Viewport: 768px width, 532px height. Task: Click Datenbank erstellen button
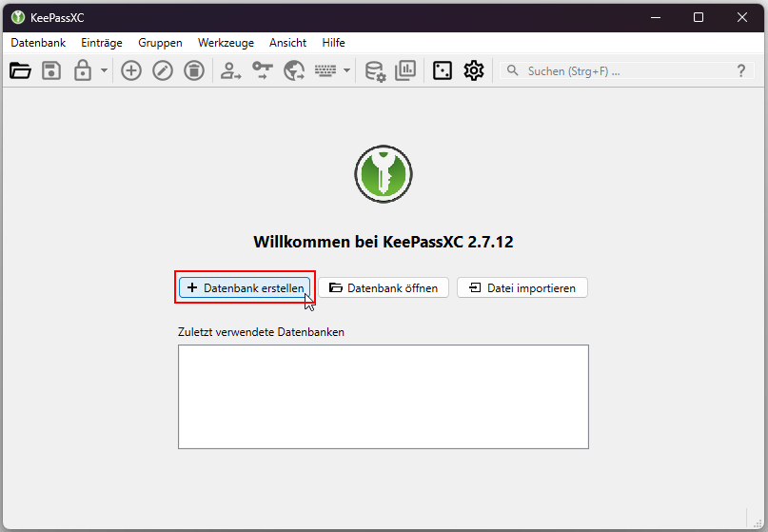pyautogui.click(x=245, y=287)
